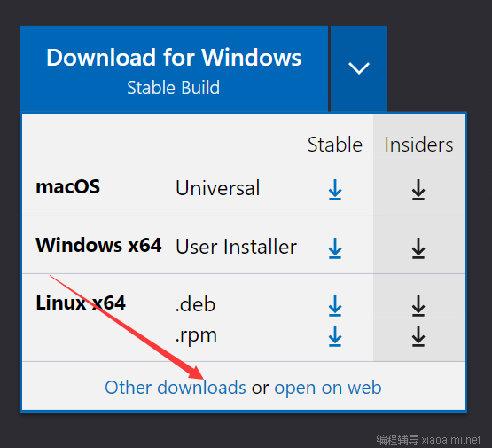Image resolution: width=492 pixels, height=448 pixels.
Task: Download Linux .rpm Stable package
Action: [x=335, y=336]
